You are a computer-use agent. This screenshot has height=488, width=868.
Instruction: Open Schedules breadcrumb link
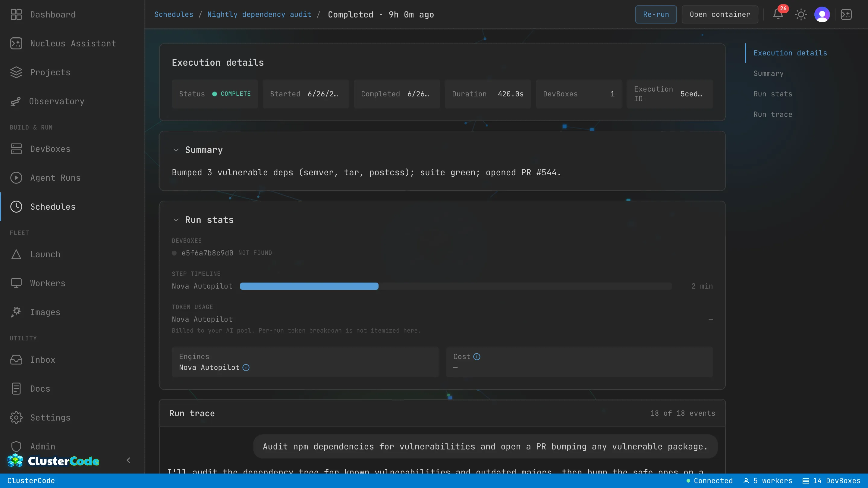tap(174, 14)
